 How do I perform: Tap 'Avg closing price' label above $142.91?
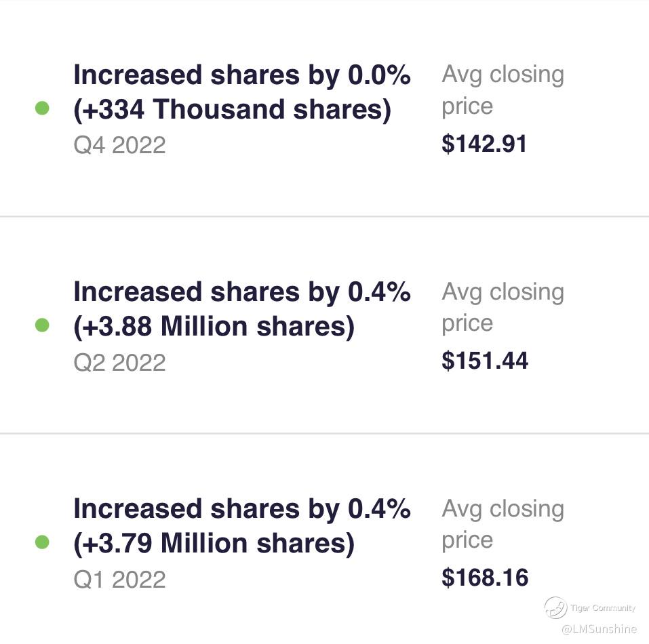502,90
